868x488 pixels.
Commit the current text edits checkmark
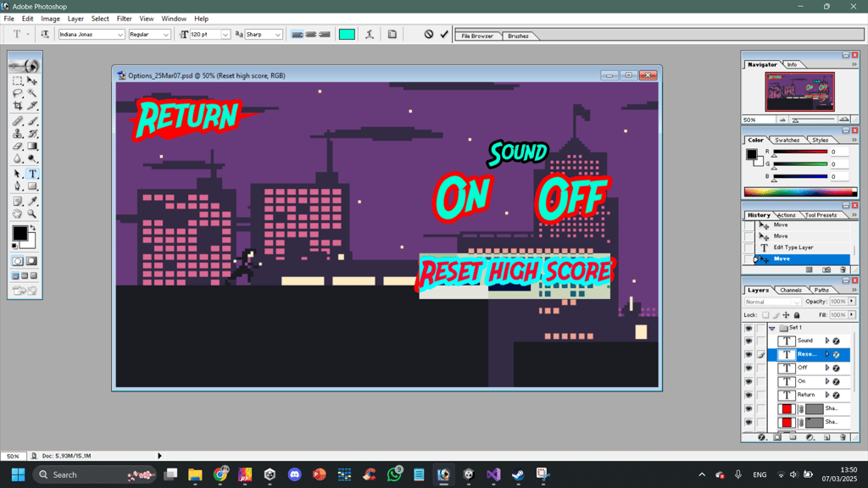[x=444, y=34]
